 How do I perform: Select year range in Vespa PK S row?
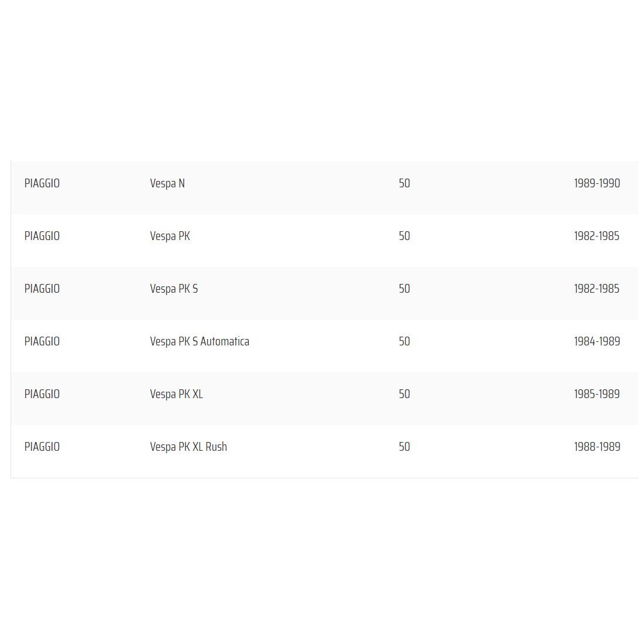[x=597, y=289]
